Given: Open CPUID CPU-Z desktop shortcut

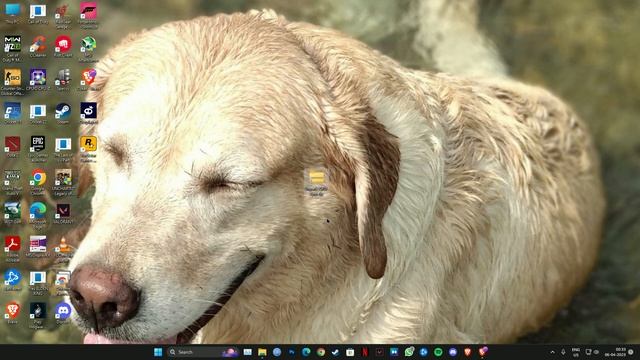Looking at the screenshot, I should tap(38, 80).
